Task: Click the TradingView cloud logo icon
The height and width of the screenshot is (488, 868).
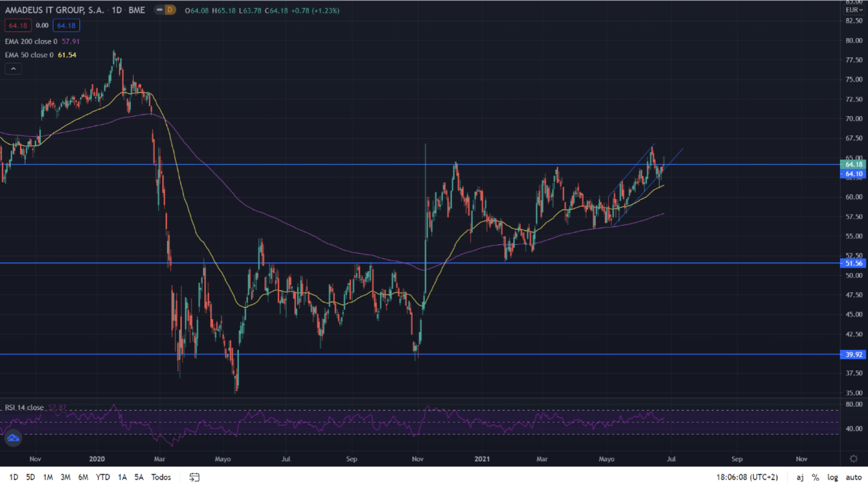Action: (13, 438)
